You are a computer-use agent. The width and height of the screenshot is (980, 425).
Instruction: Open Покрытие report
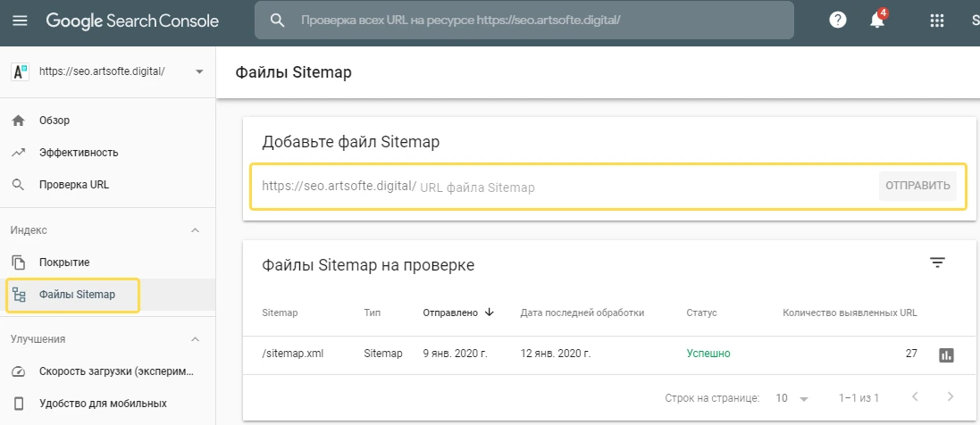click(64, 262)
